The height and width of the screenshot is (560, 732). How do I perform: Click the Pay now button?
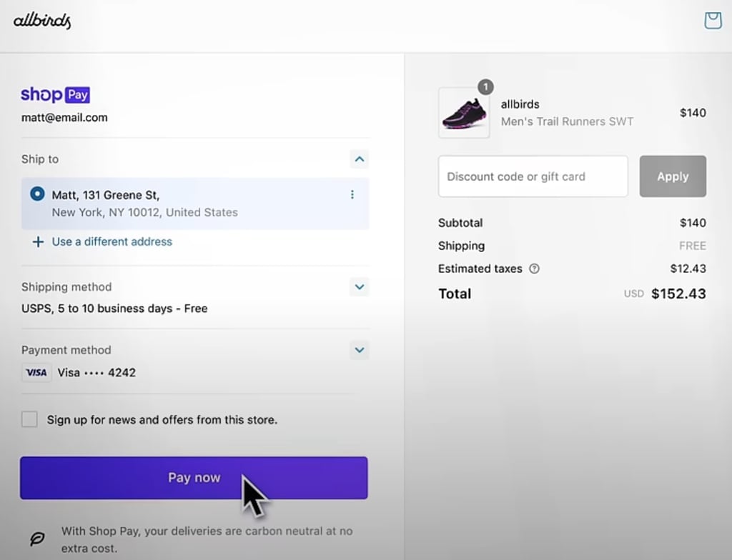click(194, 478)
